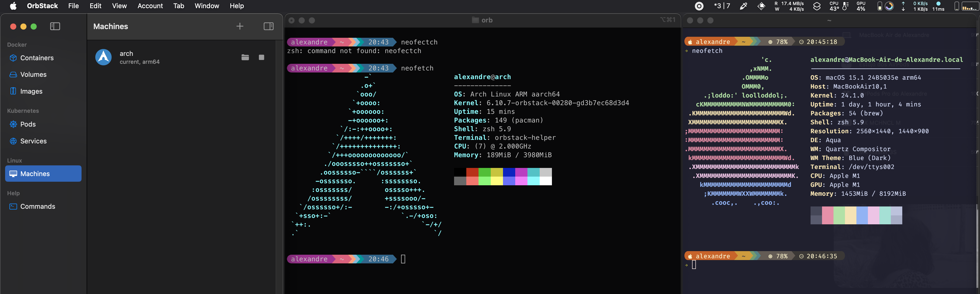Click the disk read/write speed indicator
The width and height of the screenshot is (980, 294).
tap(789, 6)
